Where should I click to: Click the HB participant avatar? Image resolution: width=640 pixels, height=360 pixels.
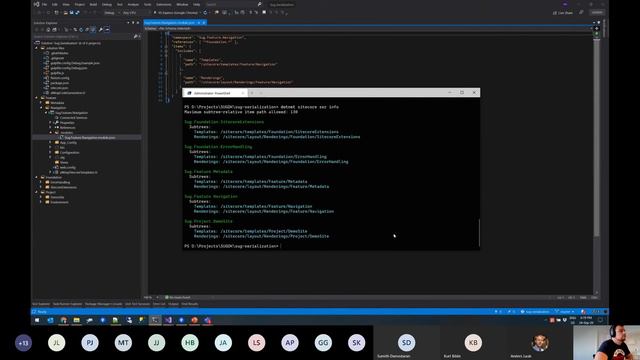click(x=190, y=343)
